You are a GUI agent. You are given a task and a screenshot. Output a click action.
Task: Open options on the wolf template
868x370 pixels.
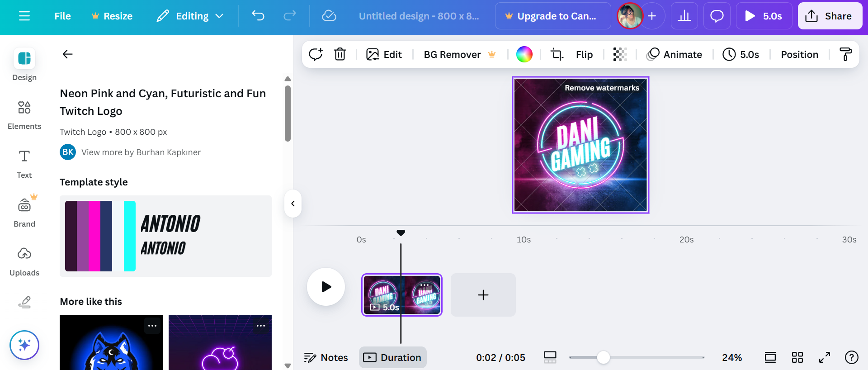152,326
